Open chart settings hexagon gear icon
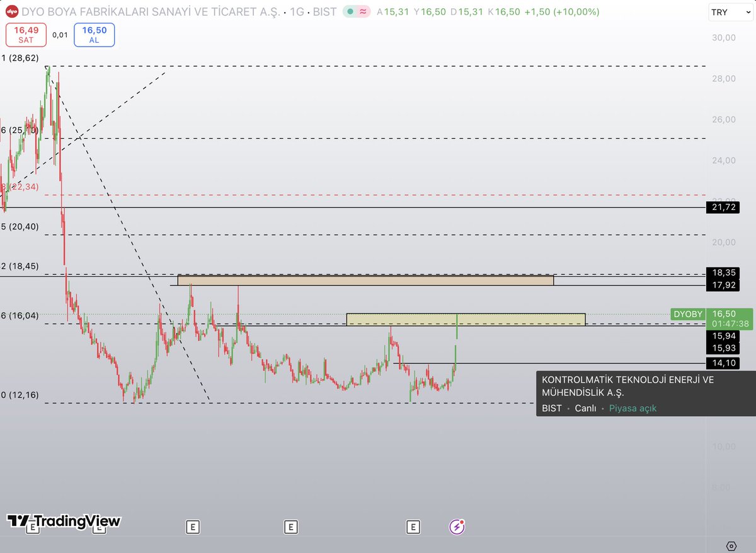 pyautogui.click(x=731, y=545)
